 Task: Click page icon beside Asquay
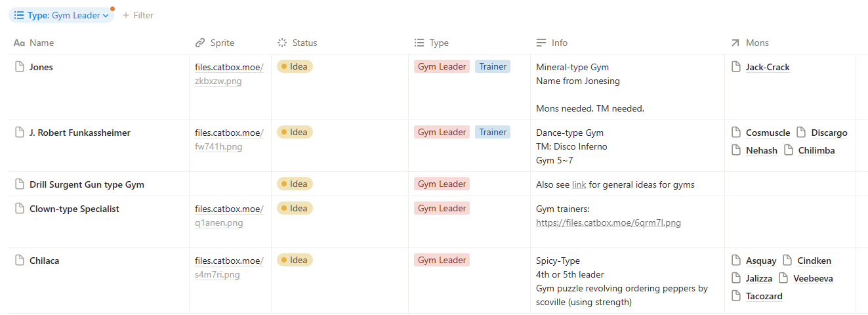tap(736, 261)
